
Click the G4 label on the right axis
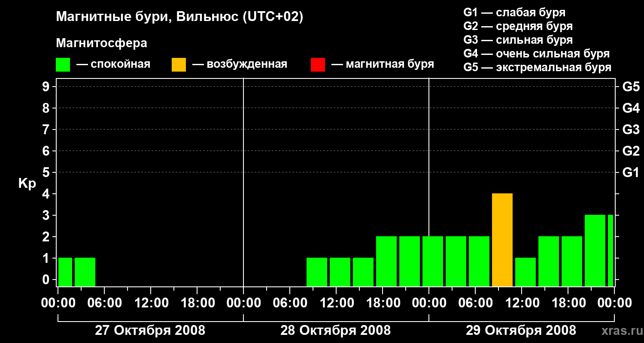pos(631,108)
